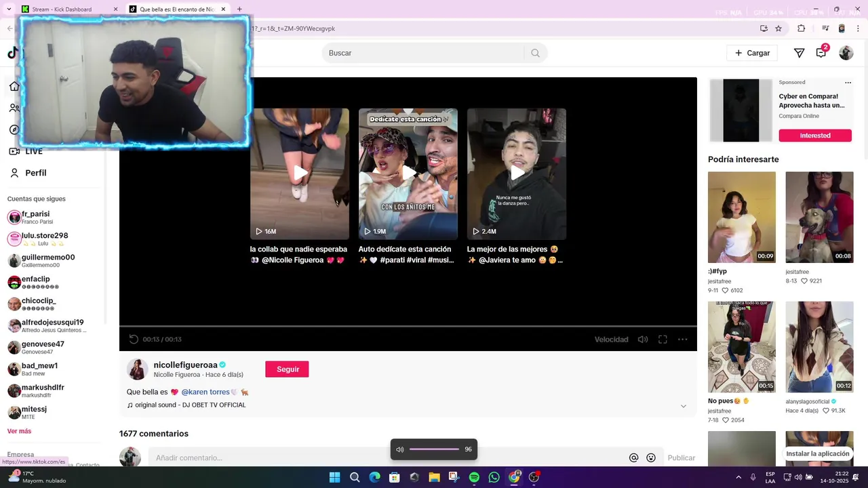Open File Explorer from the taskbar
868x488 pixels.
(434, 477)
